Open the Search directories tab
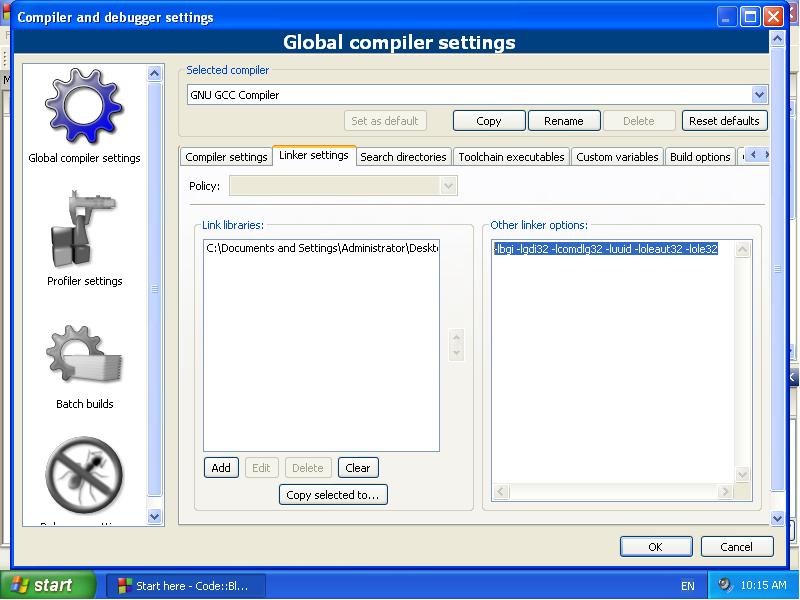Image resolution: width=800 pixels, height=600 pixels. [403, 157]
